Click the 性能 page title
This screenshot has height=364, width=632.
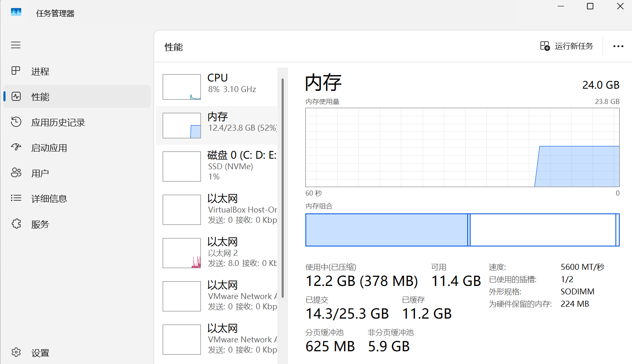point(174,47)
